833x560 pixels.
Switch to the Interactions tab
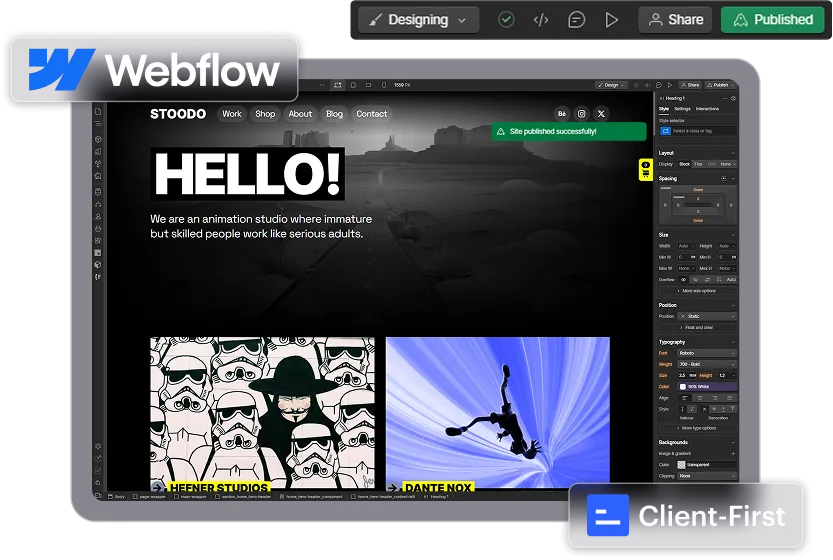(707, 109)
